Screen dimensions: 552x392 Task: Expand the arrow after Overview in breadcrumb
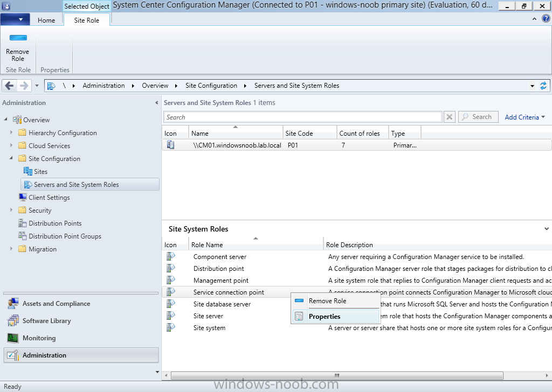(x=176, y=86)
